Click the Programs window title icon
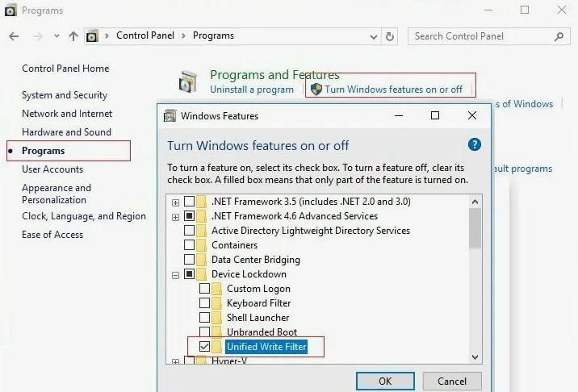 [10, 10]
